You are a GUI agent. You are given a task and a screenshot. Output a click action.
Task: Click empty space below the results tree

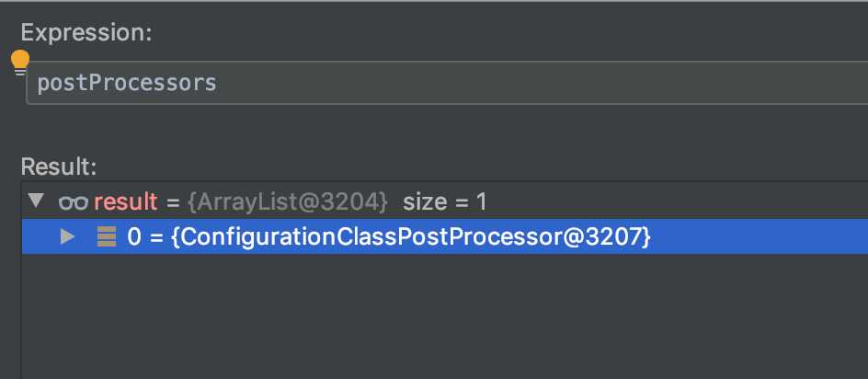(x=443, y=316)
